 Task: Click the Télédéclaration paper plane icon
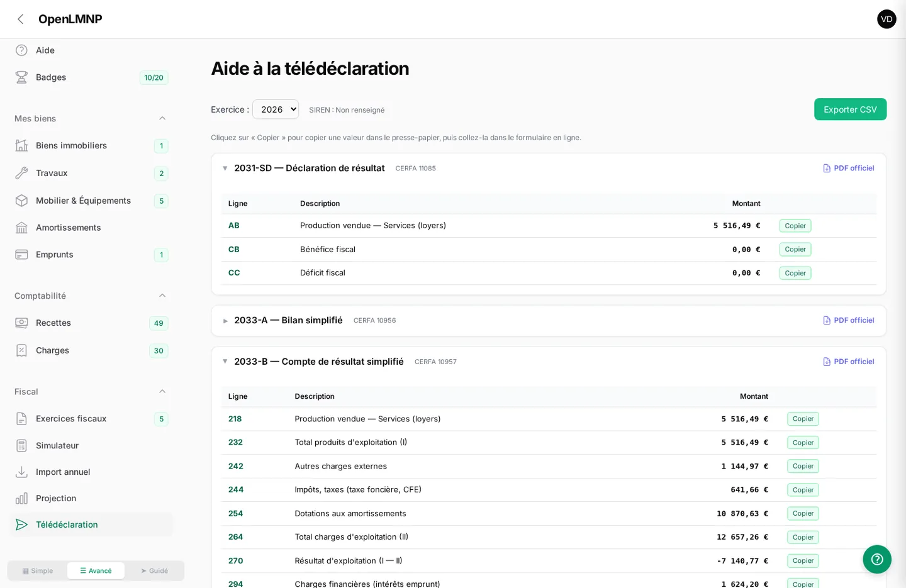click(x=21, y=524)
